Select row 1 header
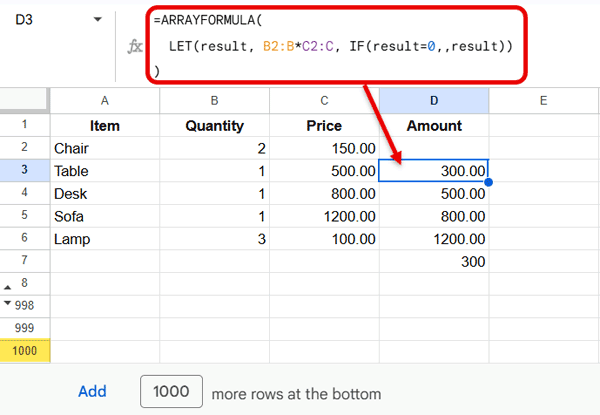This screenshot has width=600, height=415. tap(24, 125)
